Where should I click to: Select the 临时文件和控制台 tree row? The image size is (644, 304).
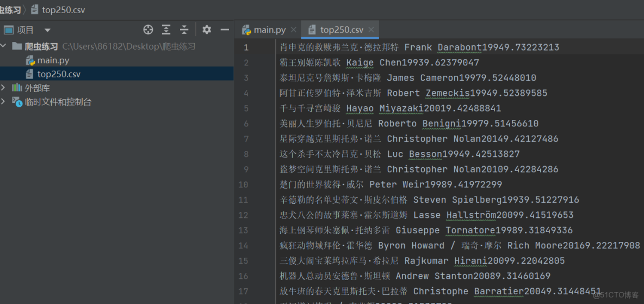tap(116, 102)
